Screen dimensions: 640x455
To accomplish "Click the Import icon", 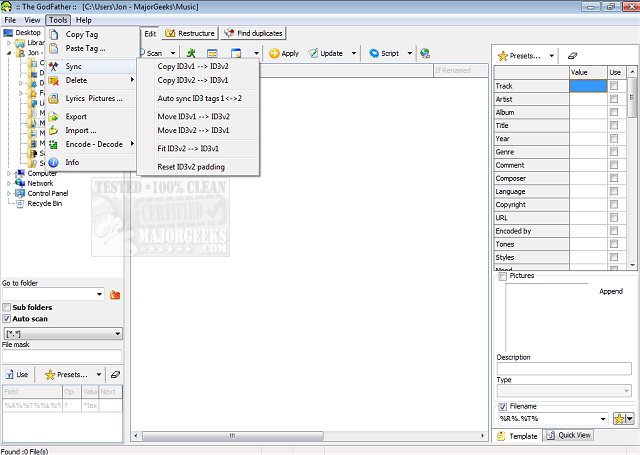I will [x=53, y=131].
